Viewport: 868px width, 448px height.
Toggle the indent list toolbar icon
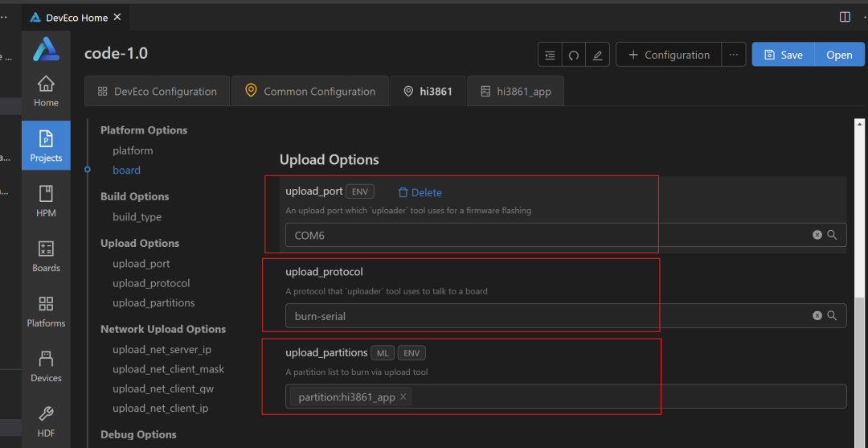pos(550,55)
